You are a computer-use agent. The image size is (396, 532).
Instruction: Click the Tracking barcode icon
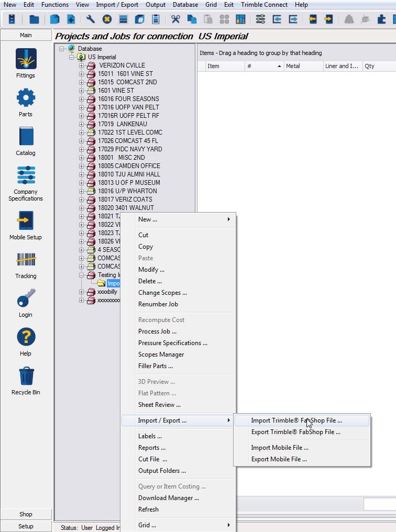point(26,260)
